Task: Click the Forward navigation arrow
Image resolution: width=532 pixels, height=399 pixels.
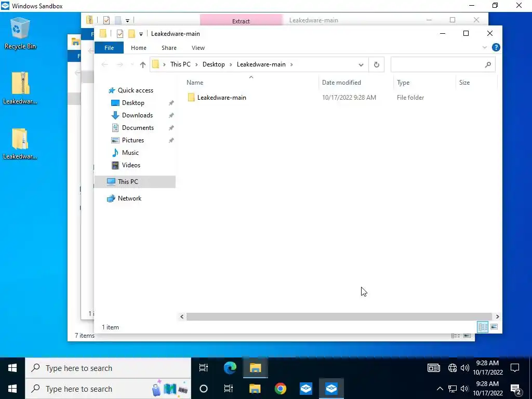Action: coord(120,64)
